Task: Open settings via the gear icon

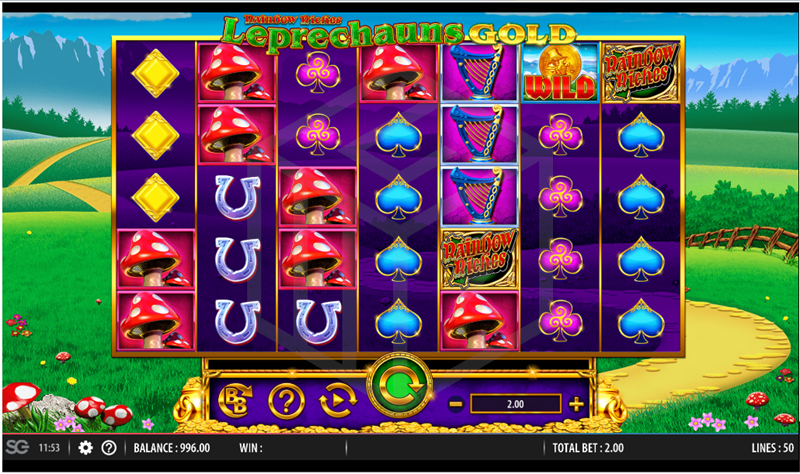Action: (x=86, y=448)
